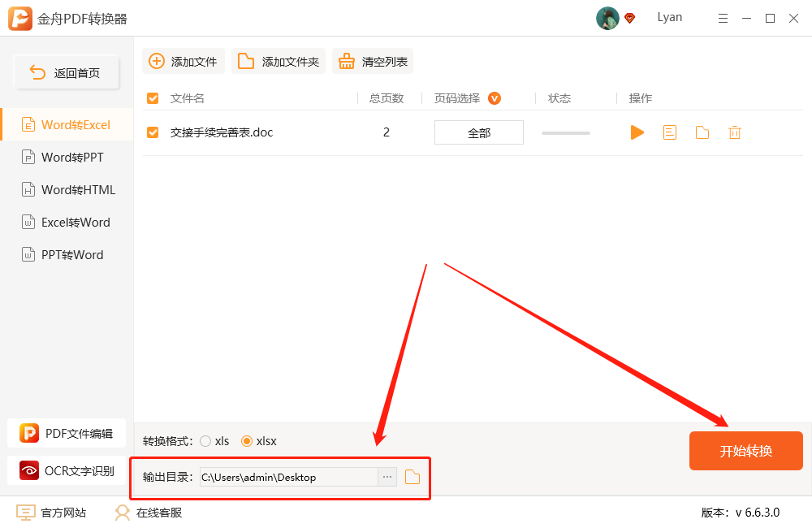Switch to PPT转Word conversion

[67, 255]
